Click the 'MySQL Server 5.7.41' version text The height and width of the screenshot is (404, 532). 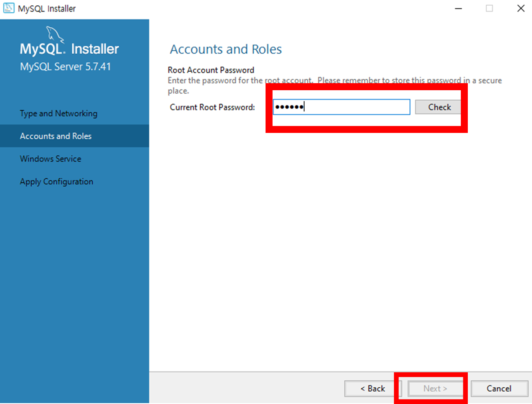point(66,67)
